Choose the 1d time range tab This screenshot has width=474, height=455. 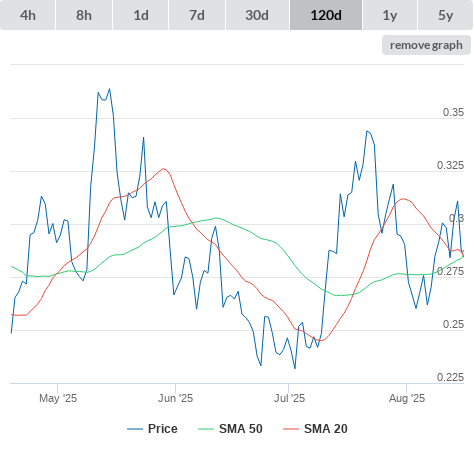[x=141, y=15]
